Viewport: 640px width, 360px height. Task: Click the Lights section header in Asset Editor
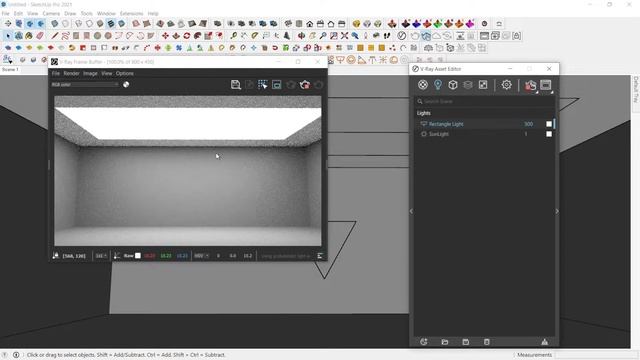coord(424,113)
